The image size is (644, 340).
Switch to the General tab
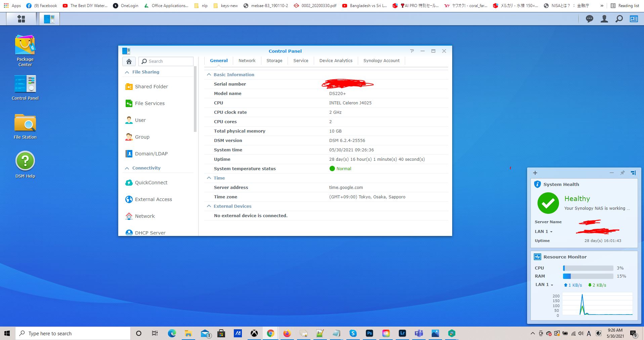(x=219, y=61)
